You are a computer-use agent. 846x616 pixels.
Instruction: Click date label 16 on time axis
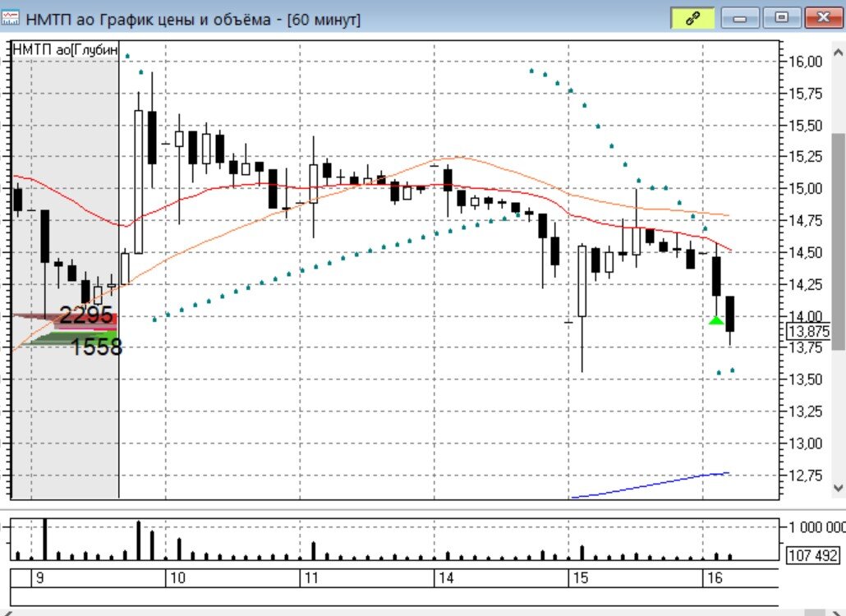pos(715,578)
